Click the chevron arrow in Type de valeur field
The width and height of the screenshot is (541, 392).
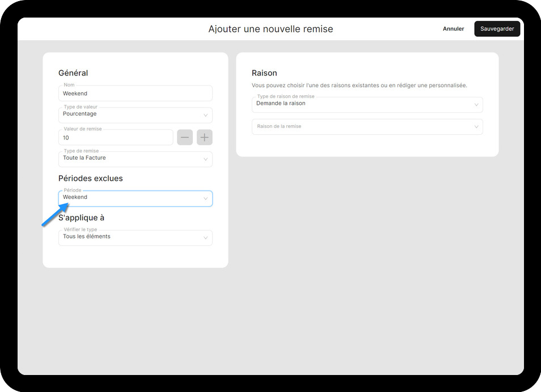pyautogui.click(x=205, y=116)
